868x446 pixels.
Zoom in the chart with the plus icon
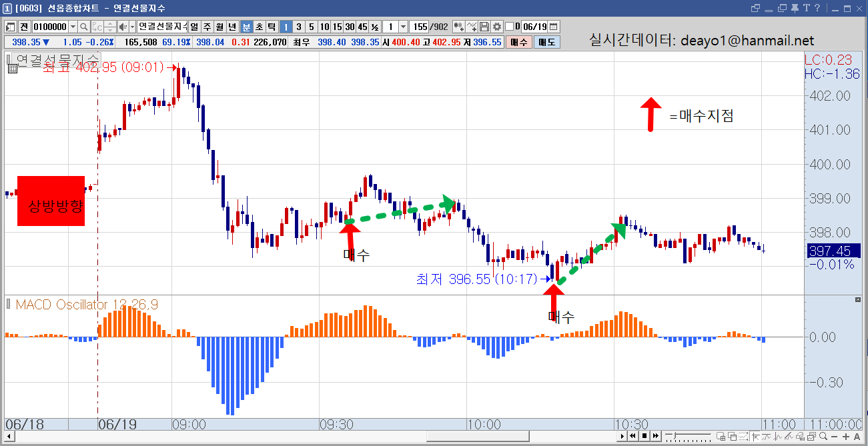(x=846, y=436)
